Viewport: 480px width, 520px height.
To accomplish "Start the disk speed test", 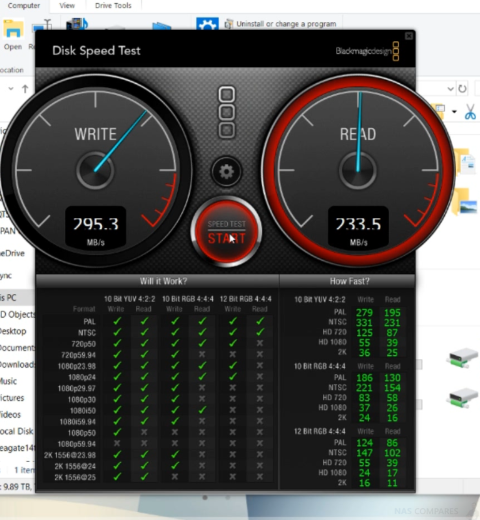I will 226,231.
